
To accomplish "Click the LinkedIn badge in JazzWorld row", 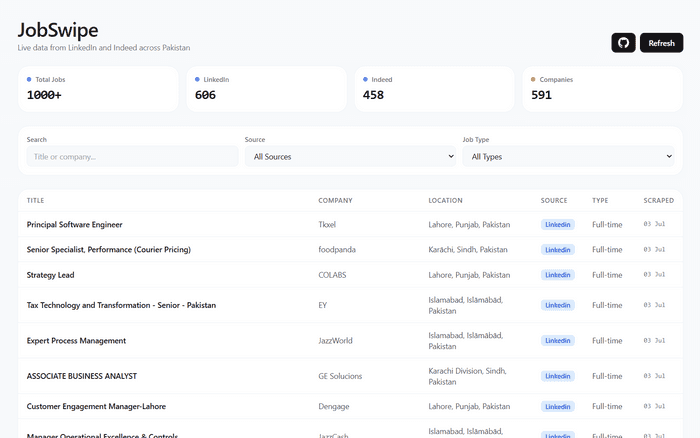I will (x=558, y=341).
